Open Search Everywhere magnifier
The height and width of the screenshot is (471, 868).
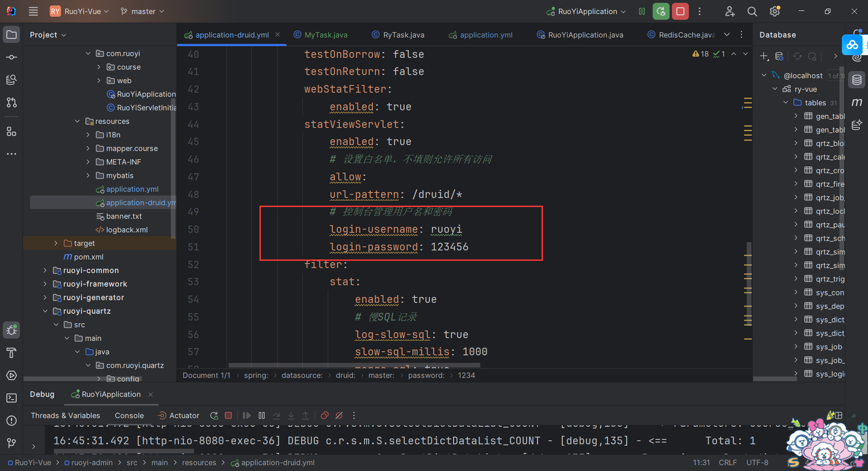click(x=752, y=11)
